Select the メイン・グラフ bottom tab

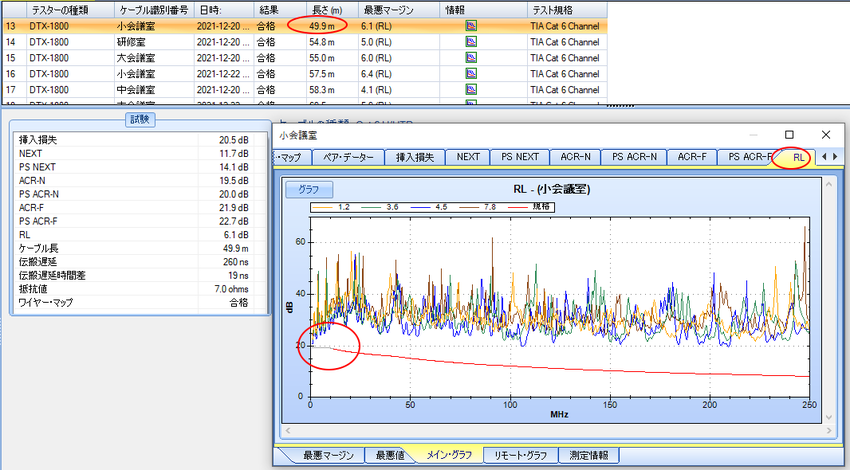click(449, 455)
